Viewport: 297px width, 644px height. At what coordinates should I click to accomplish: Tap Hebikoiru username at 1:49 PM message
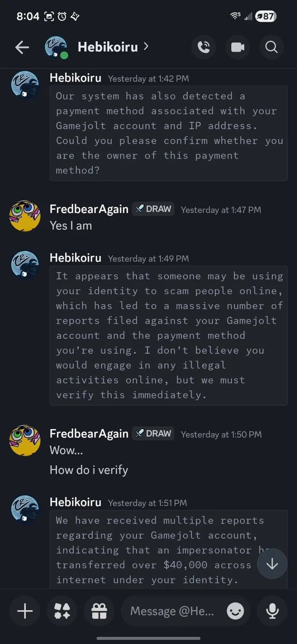(76, 258)
